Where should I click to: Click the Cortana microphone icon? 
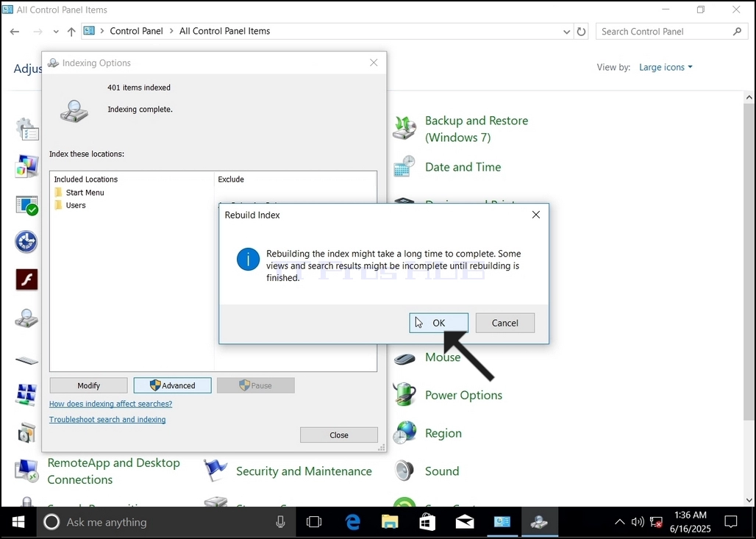tap(280, 522)
